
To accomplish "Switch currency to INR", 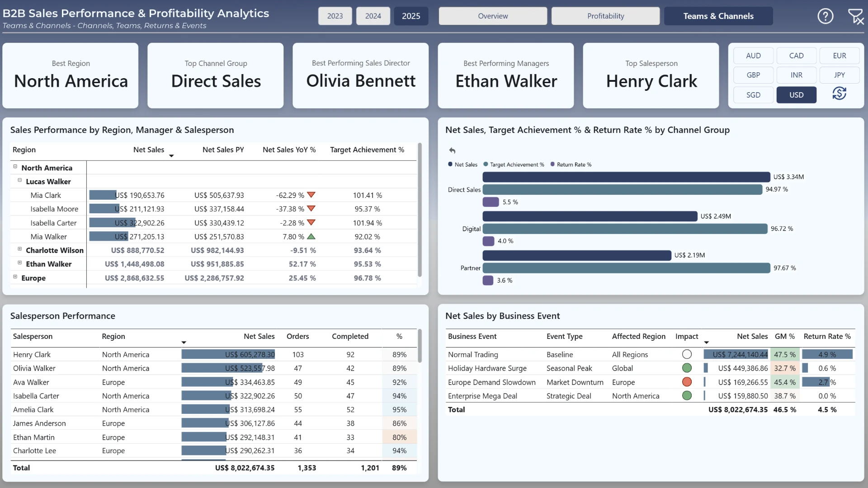I will pos(796,75).
